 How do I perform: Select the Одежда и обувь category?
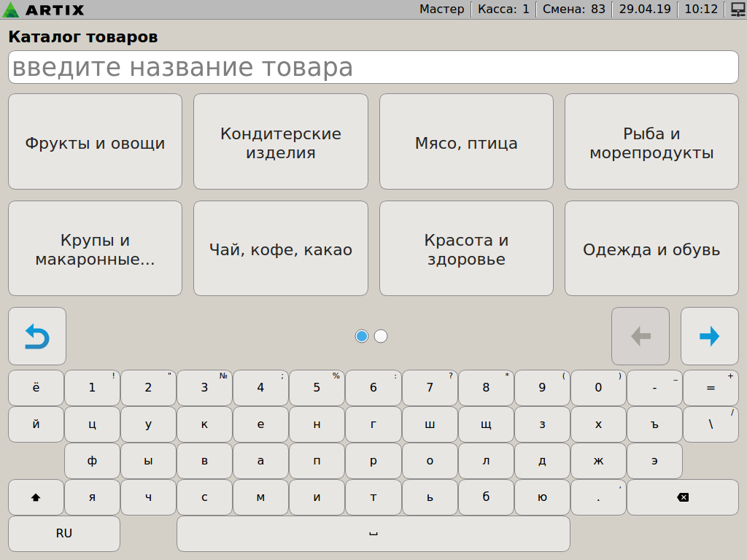(x=651, y=249)
